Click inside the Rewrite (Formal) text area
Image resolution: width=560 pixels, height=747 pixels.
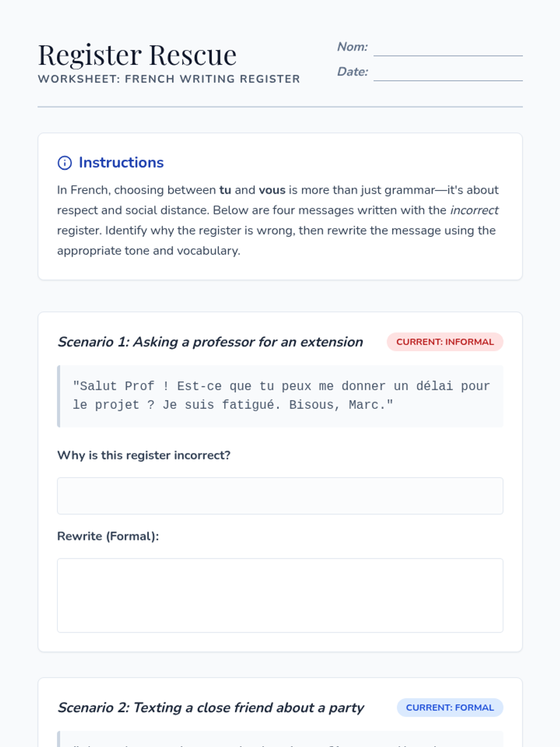pos(280,595)
